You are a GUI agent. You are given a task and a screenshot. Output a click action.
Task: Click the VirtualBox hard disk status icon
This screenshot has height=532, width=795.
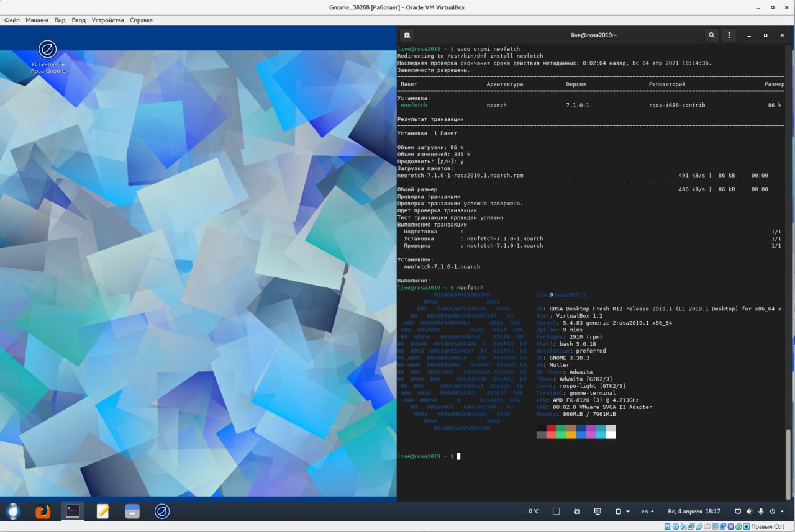667,527
